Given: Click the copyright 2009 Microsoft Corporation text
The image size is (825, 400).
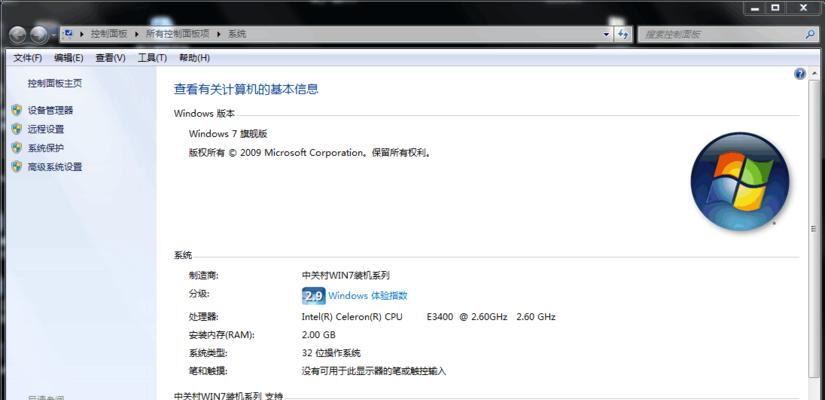Looking at the screenshot, I should point(310,153).
